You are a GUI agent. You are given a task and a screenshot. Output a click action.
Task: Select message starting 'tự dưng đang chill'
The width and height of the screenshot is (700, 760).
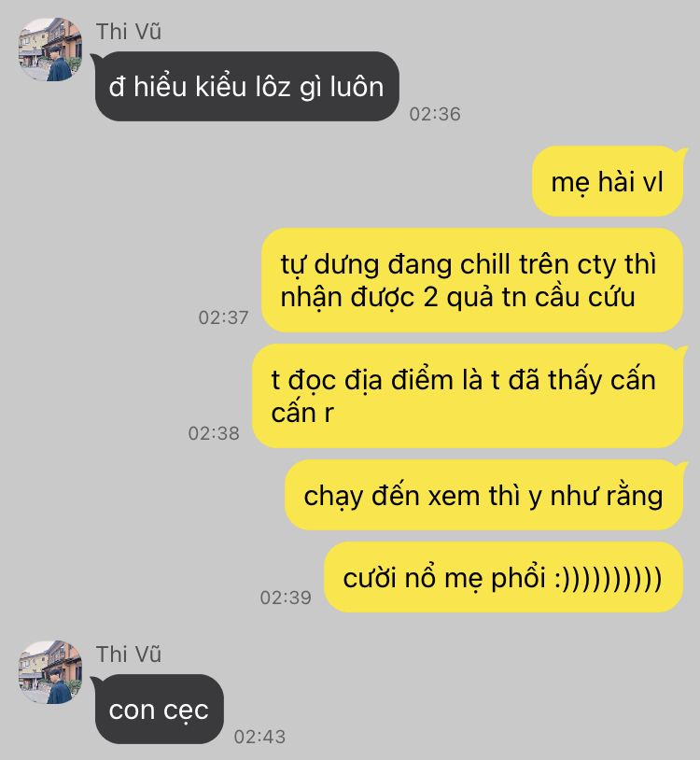click(472, 280)
